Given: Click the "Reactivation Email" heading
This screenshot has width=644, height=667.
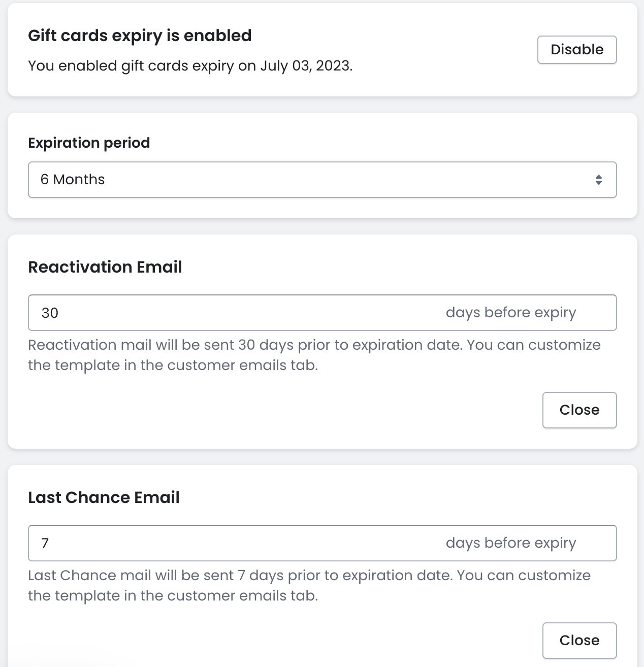Looking at the screenshot, I should point(105,267).
